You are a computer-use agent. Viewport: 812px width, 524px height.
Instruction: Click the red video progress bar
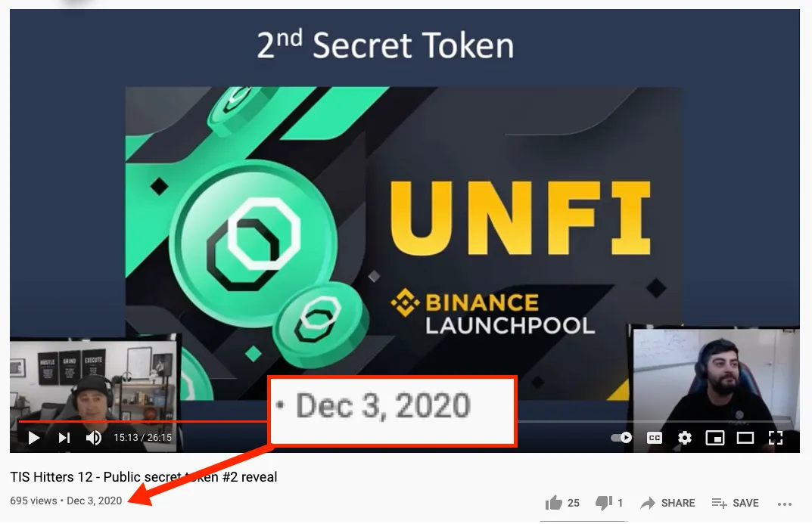point(143,422)
